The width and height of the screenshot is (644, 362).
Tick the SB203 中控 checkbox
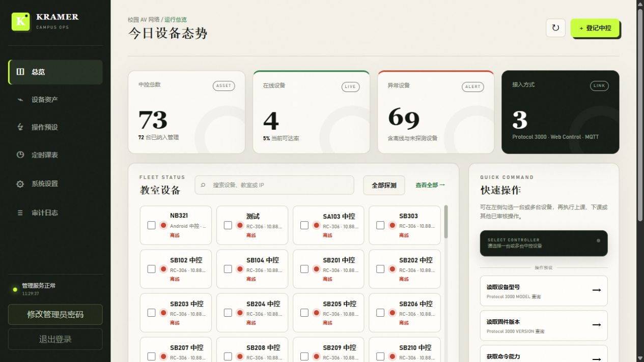(151, 313)
